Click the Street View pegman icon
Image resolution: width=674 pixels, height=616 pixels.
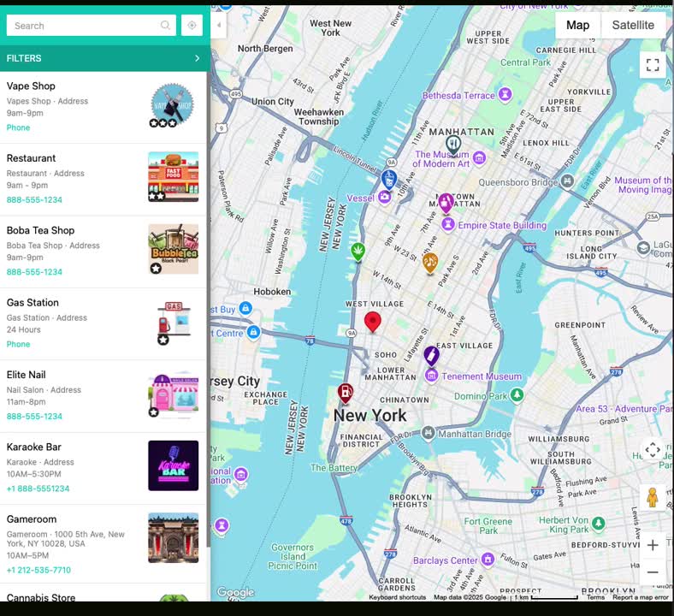tap(652, 497)
